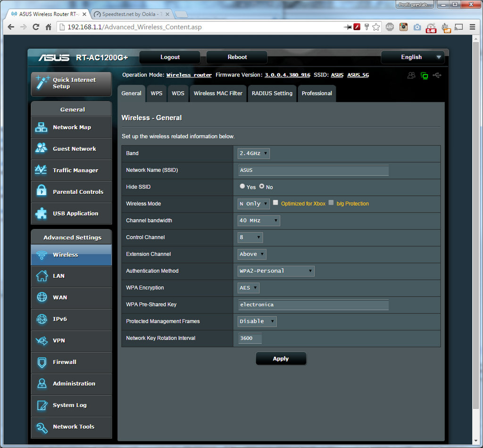Click the System Log notepad icon
This screenshot has height=448, width=483.
coord(42,405)
